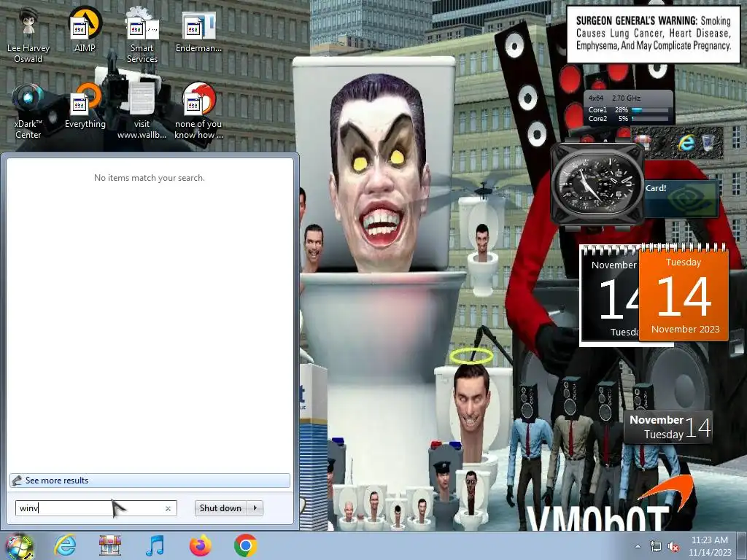The image size is (747, 560).
Task: Click the analog clock gadget
Action: pos(598,184)
